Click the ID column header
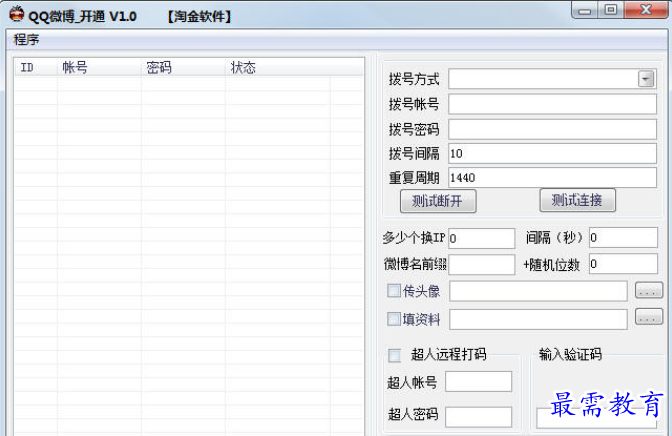Viewport: 672px width, 436px height. click(x=36, y=67)
